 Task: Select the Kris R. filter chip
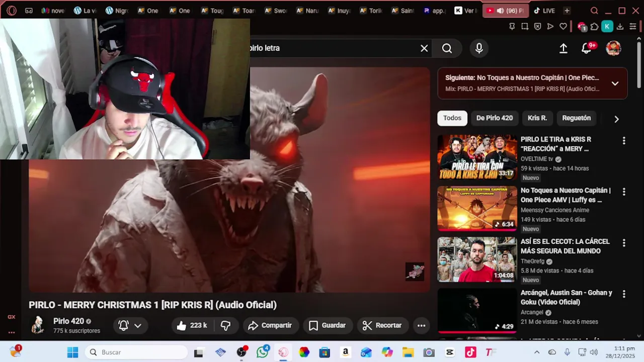[x=537, y=118]
